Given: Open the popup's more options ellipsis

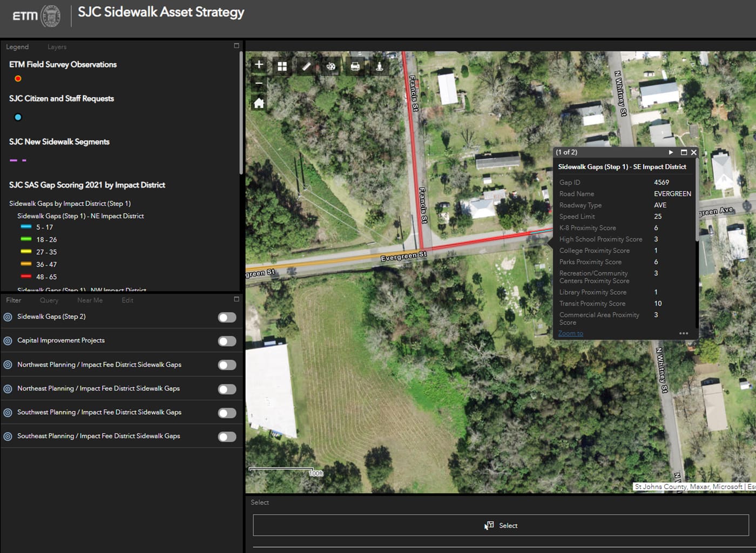Looking at the screenshot, I should (683, 333).
